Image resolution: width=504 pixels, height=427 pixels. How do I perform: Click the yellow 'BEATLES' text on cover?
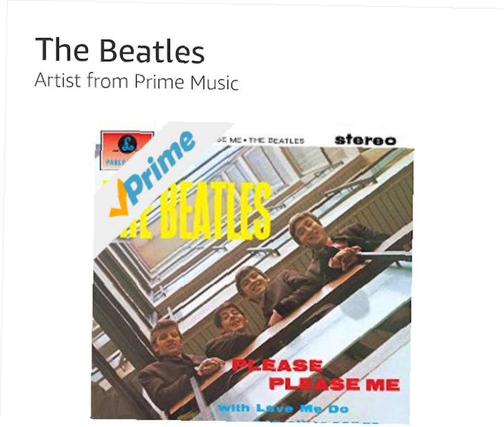coord(215,212)
